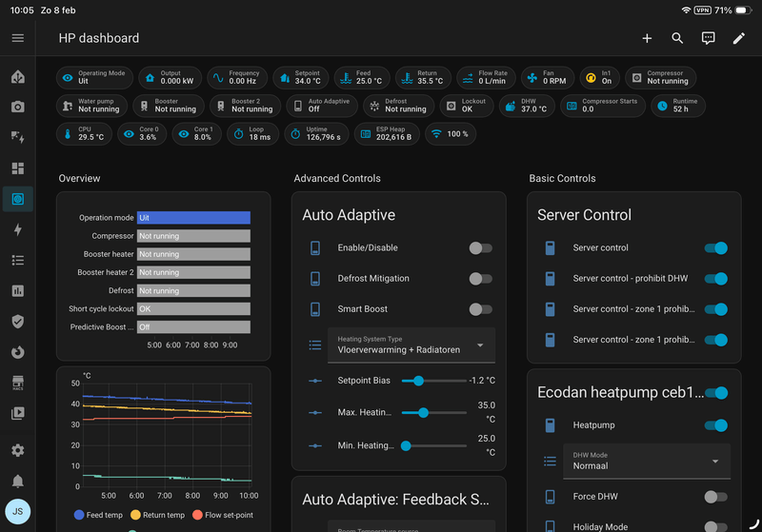Turn off the Server control switch
The height and width of the screenshot is (532, 762).
(x=715, y=248)
